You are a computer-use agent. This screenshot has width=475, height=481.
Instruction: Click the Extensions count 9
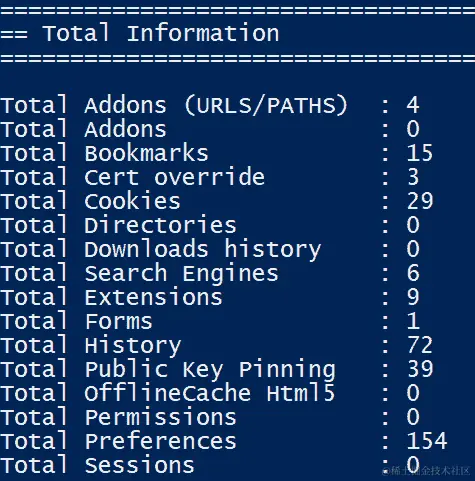[x=413, y=297]
